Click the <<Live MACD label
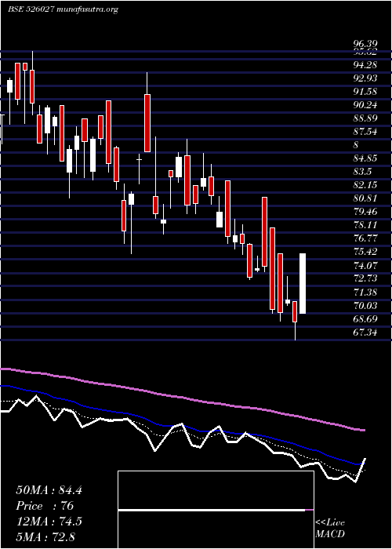 (330, 528)
